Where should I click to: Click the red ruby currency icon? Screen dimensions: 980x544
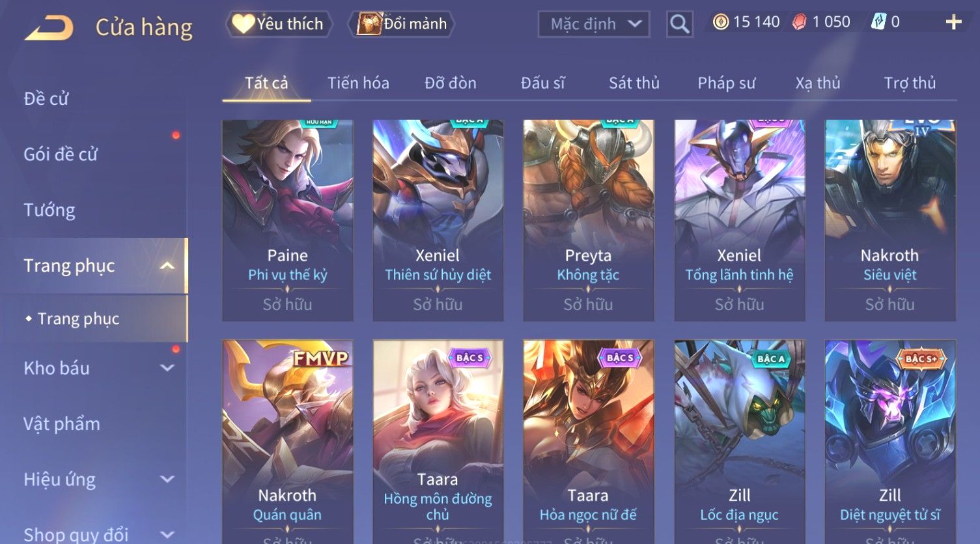point(799,22)
